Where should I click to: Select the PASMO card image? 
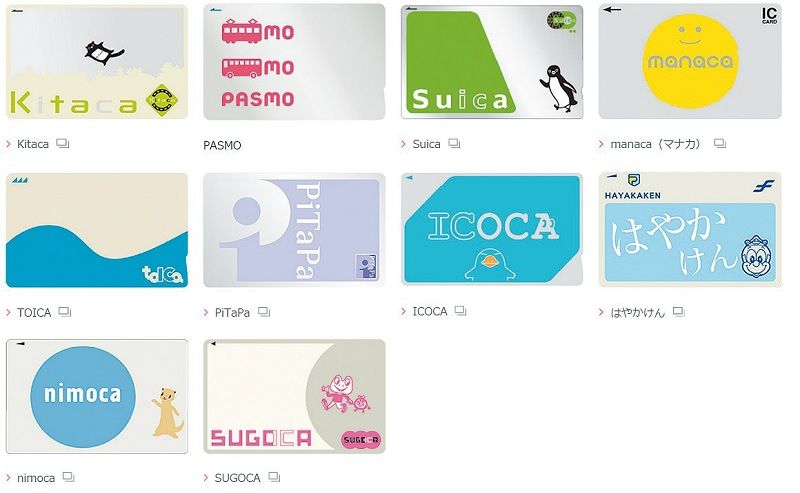[x=294, y=62]
